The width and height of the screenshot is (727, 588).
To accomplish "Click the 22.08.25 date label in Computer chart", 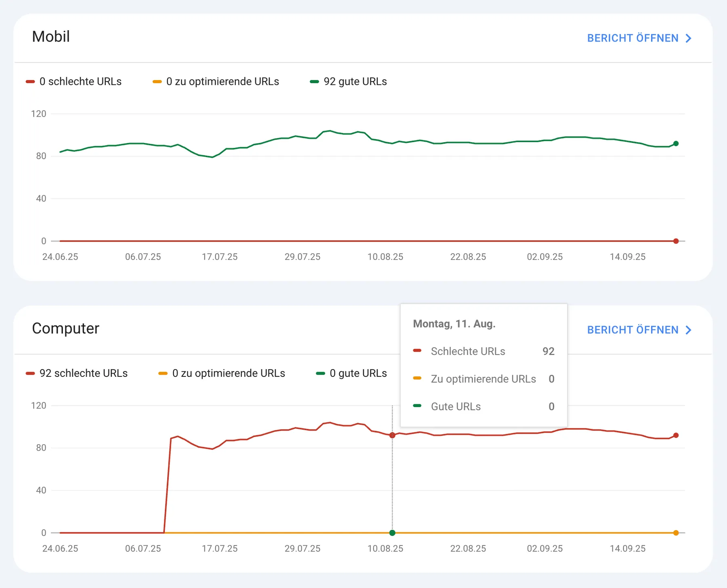I will click(x=468, y=548).
